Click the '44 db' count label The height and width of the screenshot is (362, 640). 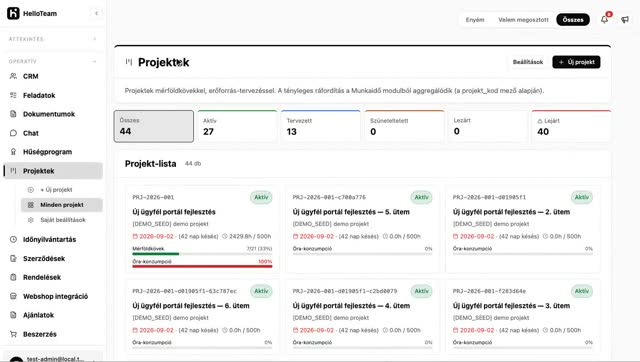coord(193,163)
